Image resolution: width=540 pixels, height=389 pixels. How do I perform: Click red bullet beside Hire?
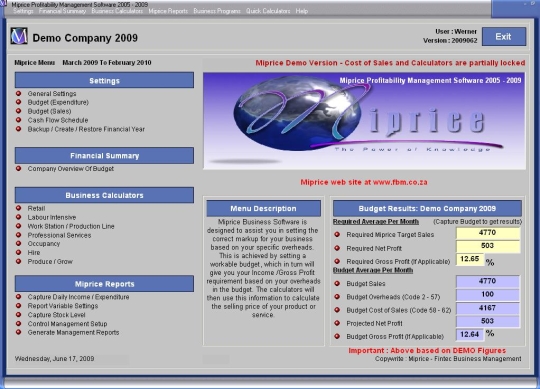click(19, 252)
